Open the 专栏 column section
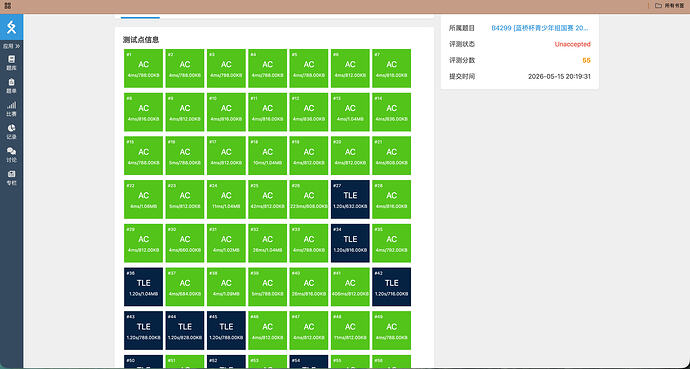690x369 pixels. (x=11, y=178)
